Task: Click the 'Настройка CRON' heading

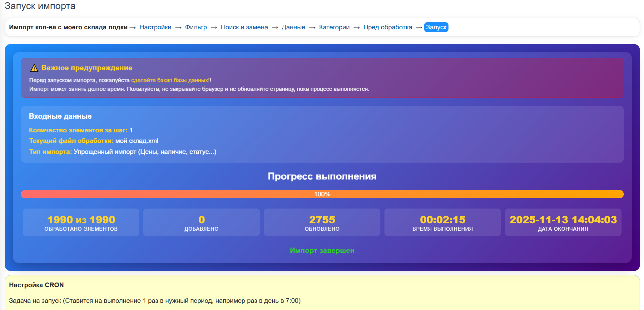Action: click(x=36, y=285)
